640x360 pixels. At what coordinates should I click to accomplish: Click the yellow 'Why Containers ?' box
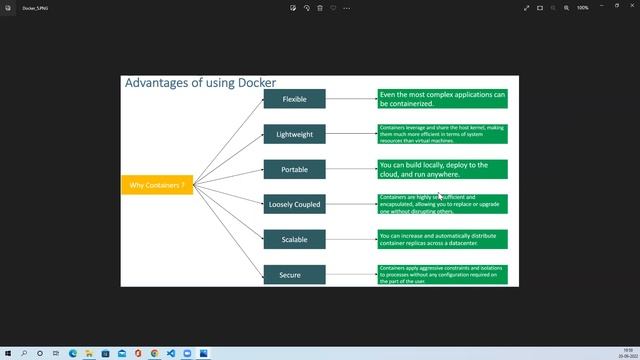click(157, 185)
